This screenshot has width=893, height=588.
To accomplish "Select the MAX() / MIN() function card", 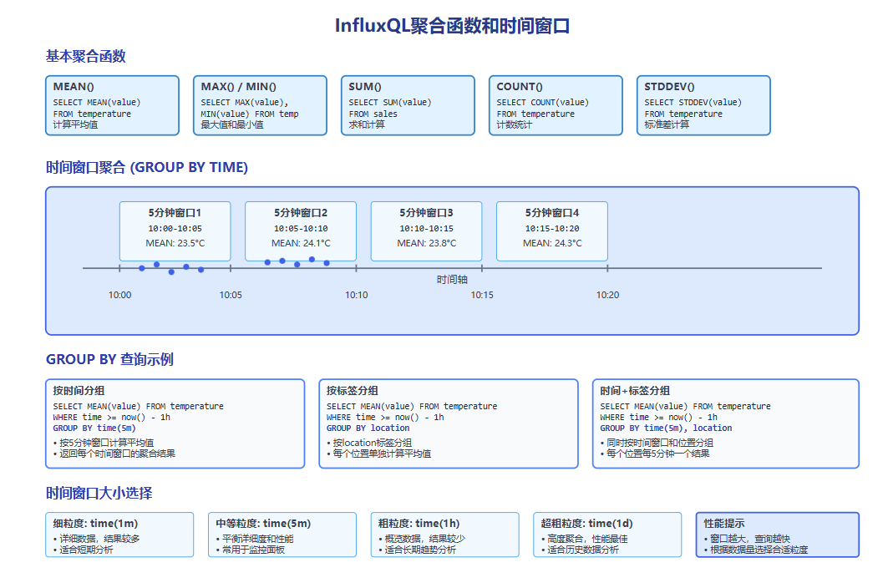I will tap(260, 105).
